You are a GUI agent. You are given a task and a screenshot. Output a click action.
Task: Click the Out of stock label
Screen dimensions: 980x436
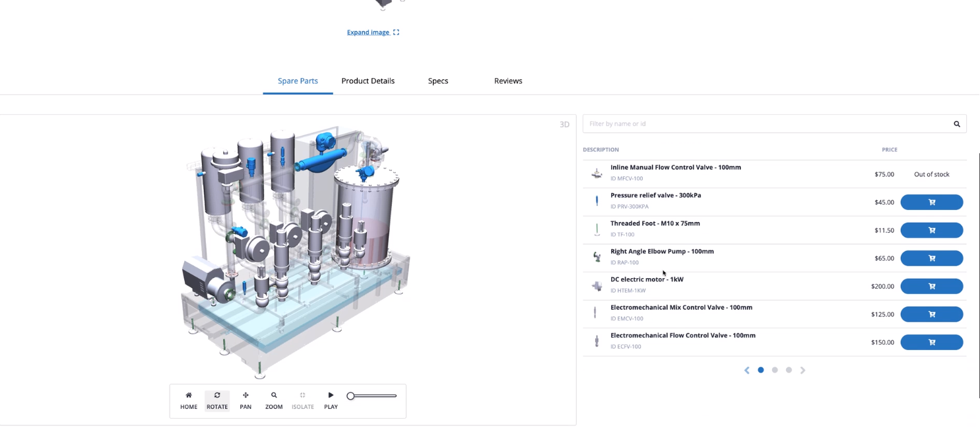(932, 174)
